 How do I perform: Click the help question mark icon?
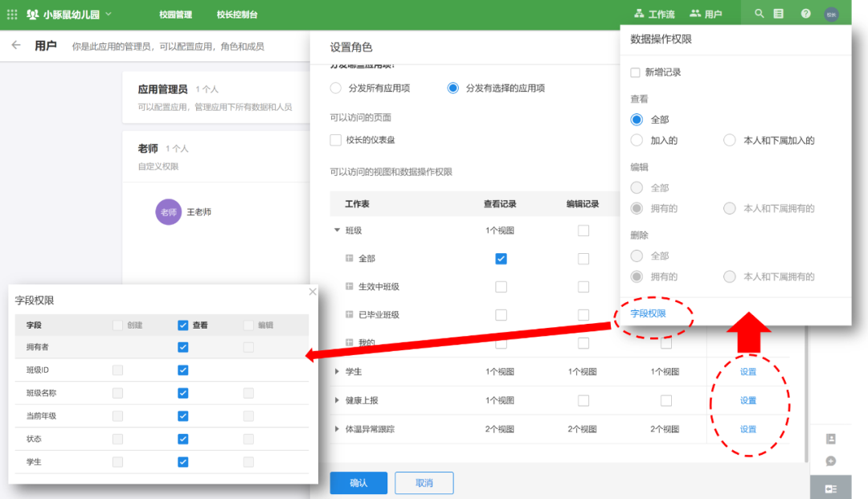[x=805, y=14]
